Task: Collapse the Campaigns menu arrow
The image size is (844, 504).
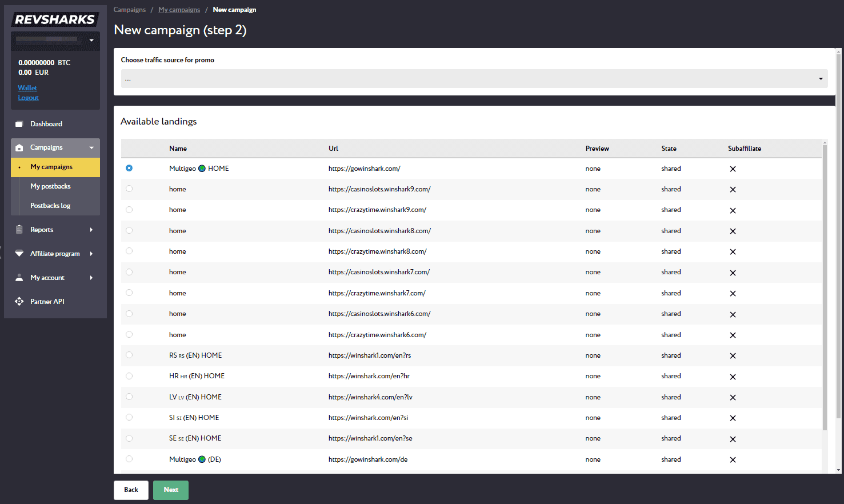Action: tap(91, 147)
